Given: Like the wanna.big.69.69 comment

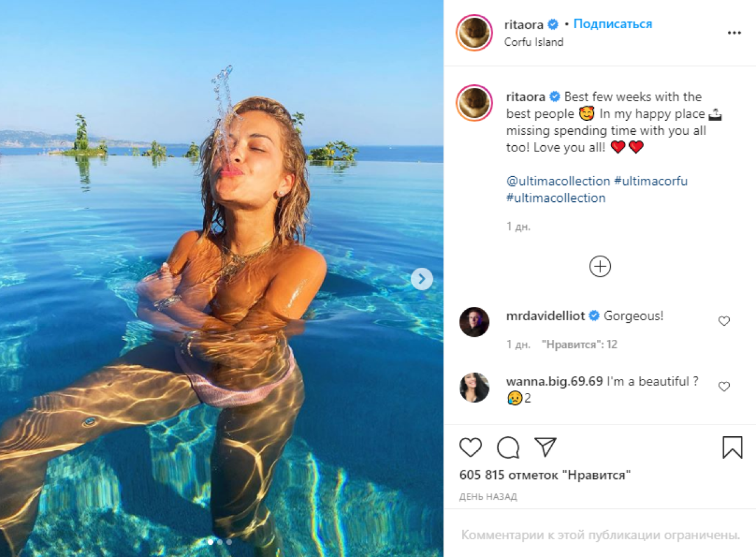Looking at the screenshot, I should click(x=724, y=386).
